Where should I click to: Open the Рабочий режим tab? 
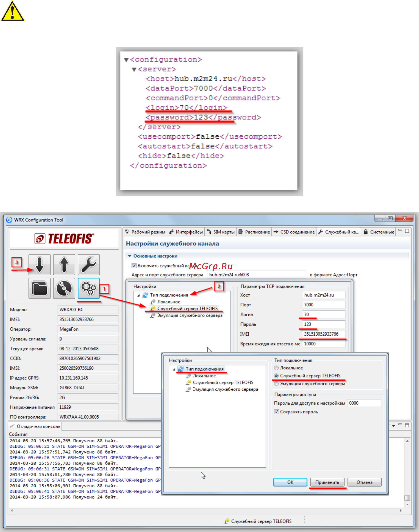pyautogui.click(x=145, y=232)
